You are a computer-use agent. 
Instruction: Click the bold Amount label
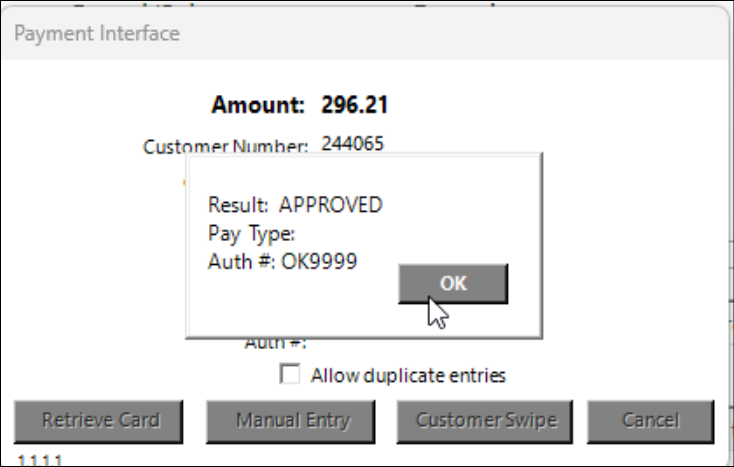pyautogui.click(x=258, y=105)
